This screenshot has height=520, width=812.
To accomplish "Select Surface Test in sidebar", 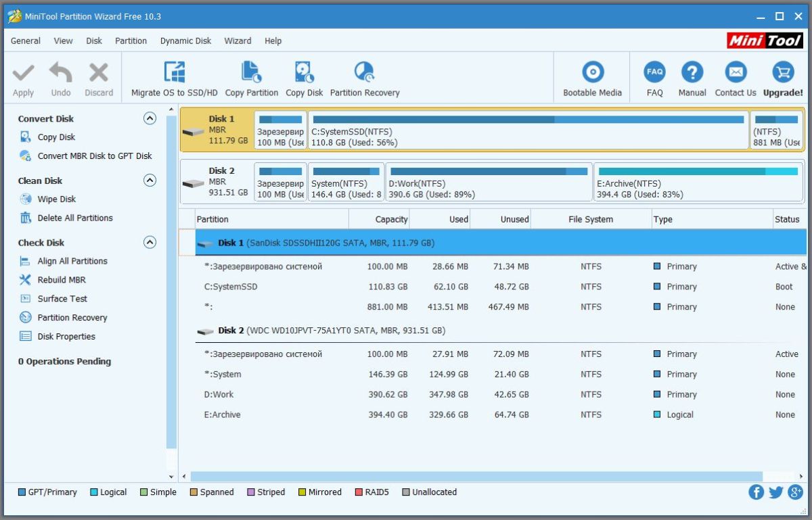I will [62, 298].
